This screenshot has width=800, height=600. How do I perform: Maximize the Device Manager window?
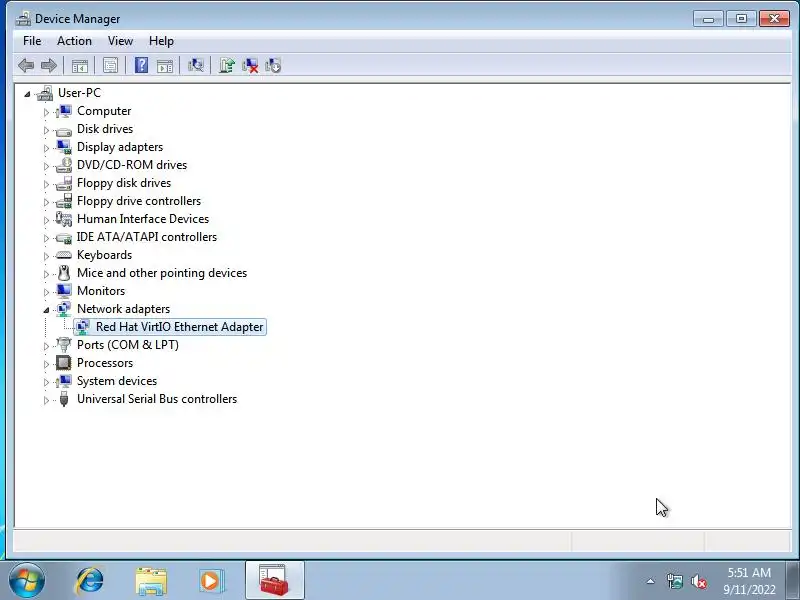coord(741,19)
